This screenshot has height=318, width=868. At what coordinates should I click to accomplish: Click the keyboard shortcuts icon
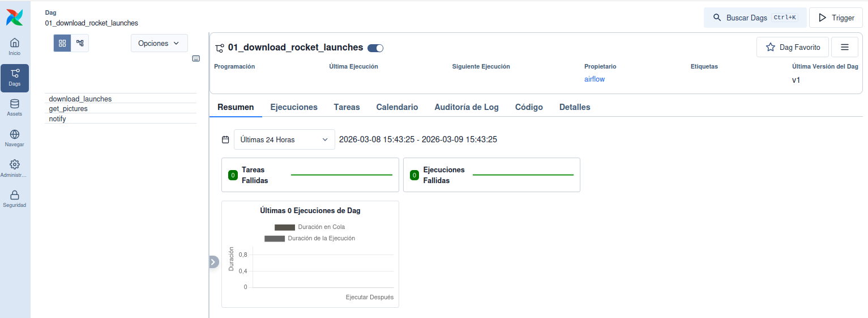tap(196, 58)
